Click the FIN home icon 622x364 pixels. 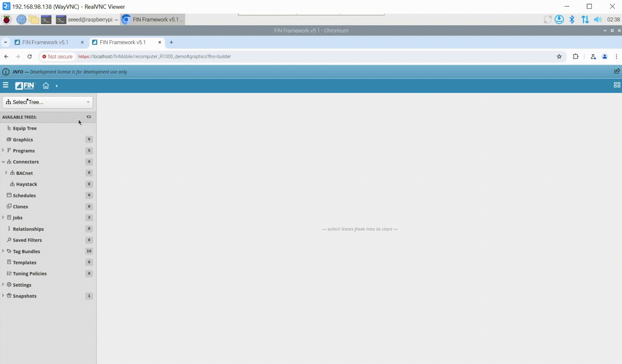[46, 86]
